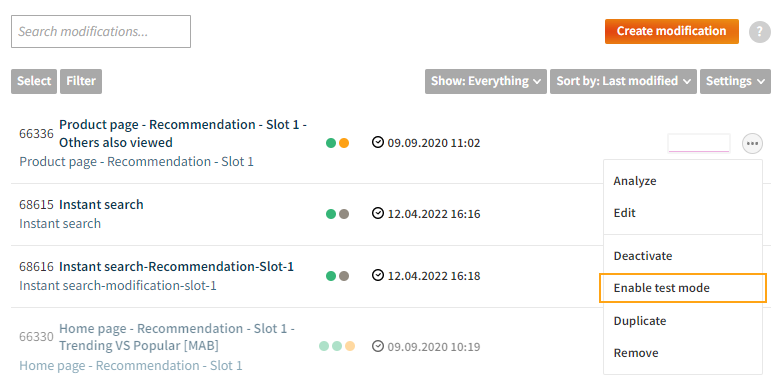The width and height of the screenshot is (783, 384).
Task: Click the Select button
Action: [34, 81]
